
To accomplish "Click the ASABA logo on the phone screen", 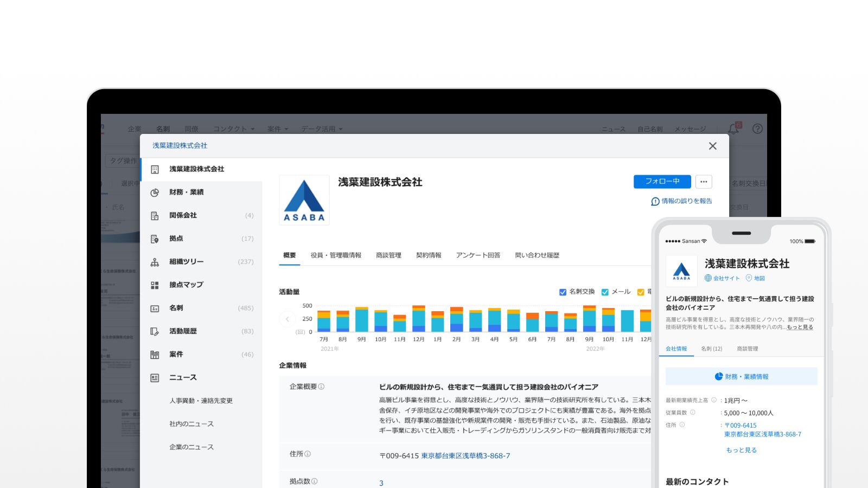I will (x=681, y=271).
